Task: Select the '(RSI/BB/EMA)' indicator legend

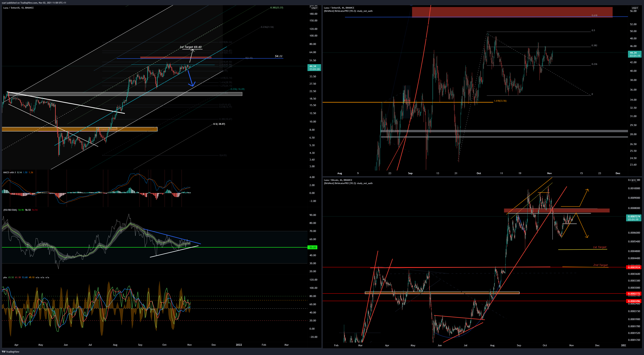Action: click(10, 210)
